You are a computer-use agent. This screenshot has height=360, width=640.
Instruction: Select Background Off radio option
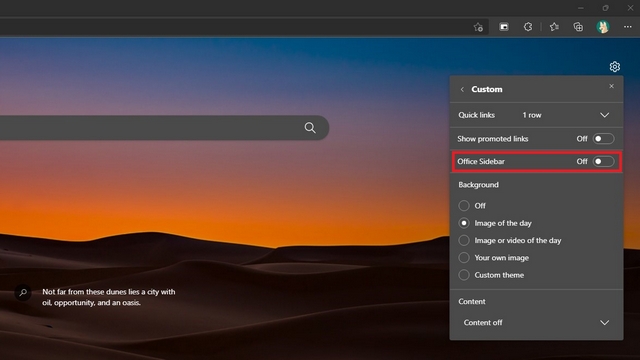coord(464,205)
